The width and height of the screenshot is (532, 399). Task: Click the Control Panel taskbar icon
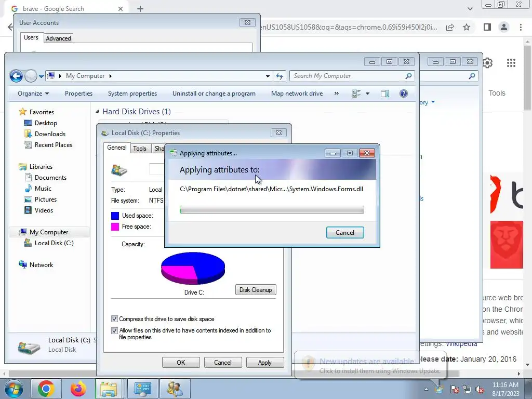click(x=142, y=389)
